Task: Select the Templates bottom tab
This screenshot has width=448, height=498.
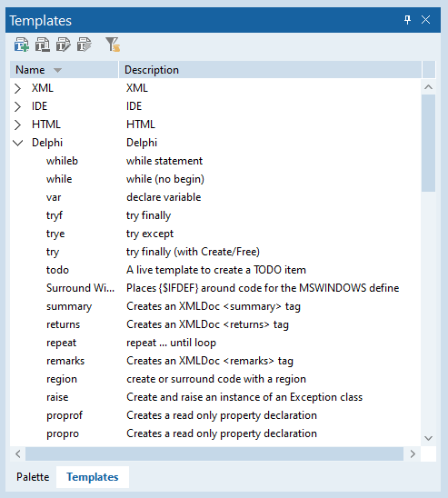Action: 93,477
